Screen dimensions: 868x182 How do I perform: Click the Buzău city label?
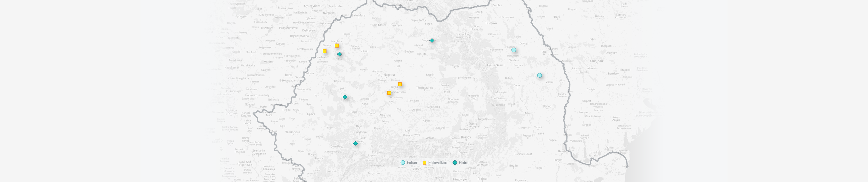coord(514,166)
